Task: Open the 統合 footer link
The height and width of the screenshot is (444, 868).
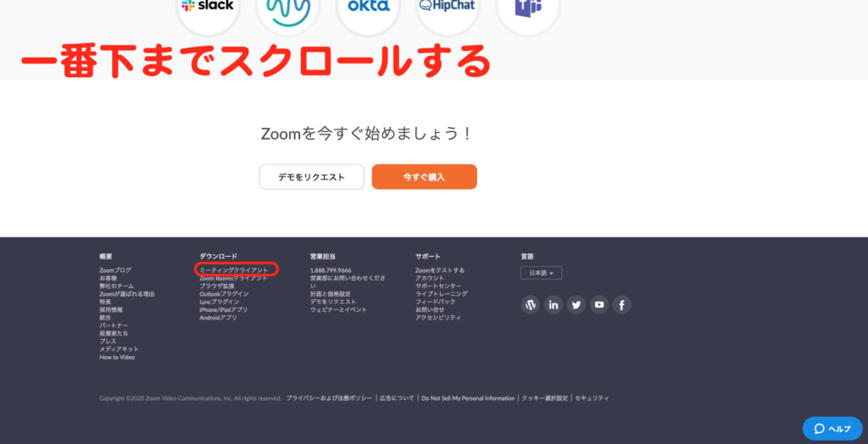Action: point(105,318)
